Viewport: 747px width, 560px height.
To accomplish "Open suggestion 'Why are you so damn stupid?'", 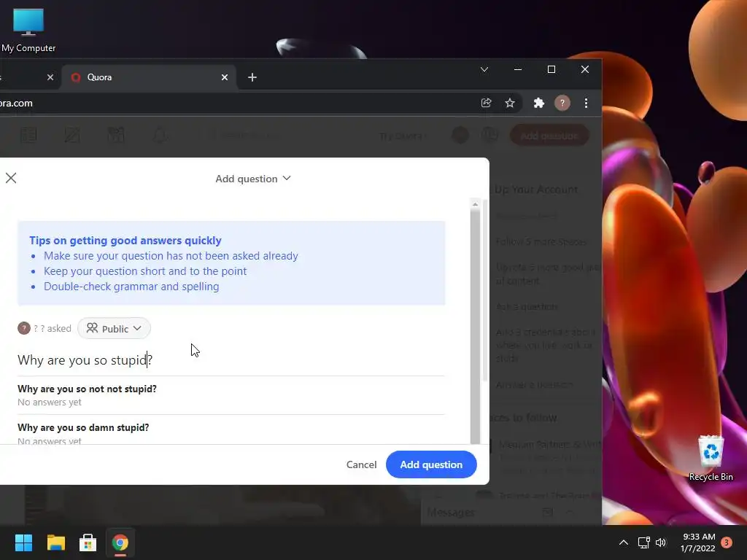I will 83,427.
